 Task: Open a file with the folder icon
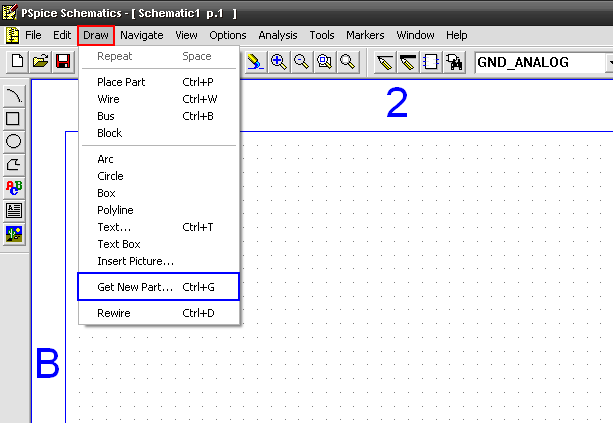click(x=40, y=62)
